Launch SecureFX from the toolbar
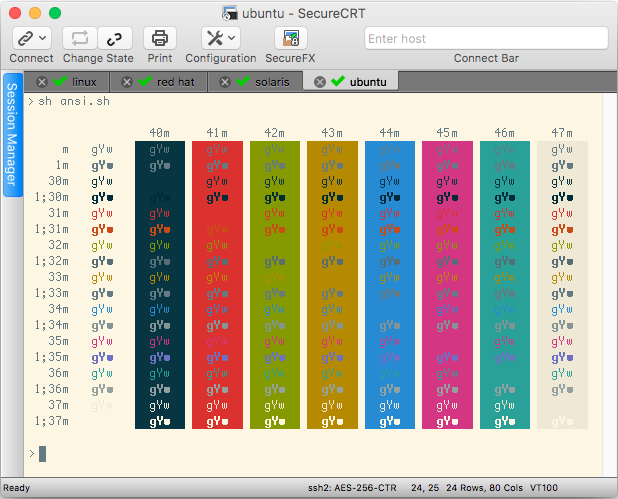Viewport: 618px width, 499px height. tap(290, 38)
